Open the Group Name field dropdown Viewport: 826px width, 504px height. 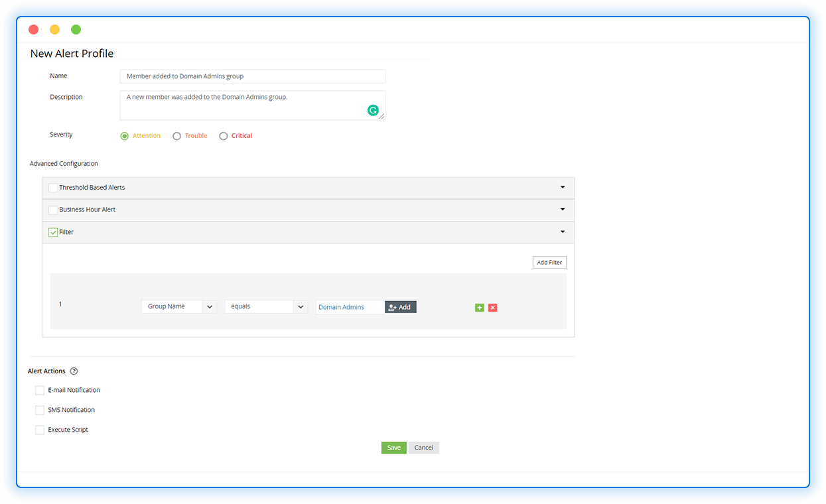[x=210, y=306]
